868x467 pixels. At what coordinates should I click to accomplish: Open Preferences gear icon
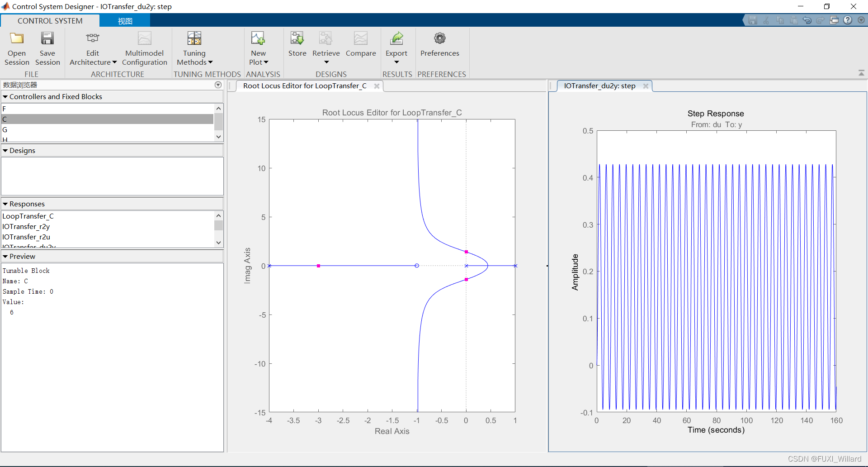click(x=439, y=38)
